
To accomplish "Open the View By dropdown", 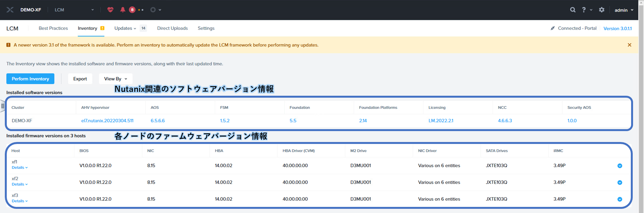I will [116, 79].
